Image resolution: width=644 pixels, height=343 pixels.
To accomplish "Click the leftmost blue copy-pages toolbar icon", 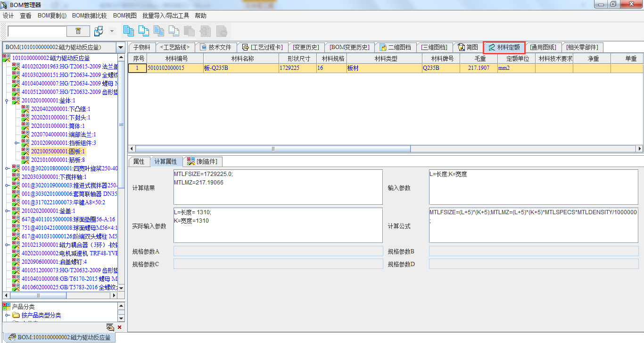I will (x=128, y=31).
